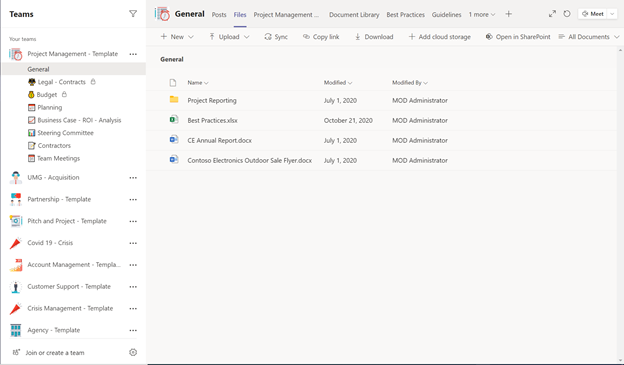Click the Customer Support team avatar

pos(16,287)
